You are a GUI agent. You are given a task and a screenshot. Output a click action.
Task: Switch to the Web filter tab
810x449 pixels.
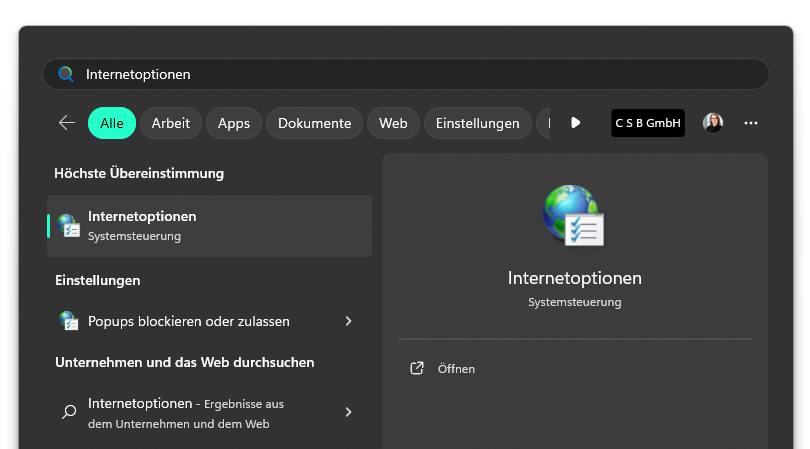[393, 123]
